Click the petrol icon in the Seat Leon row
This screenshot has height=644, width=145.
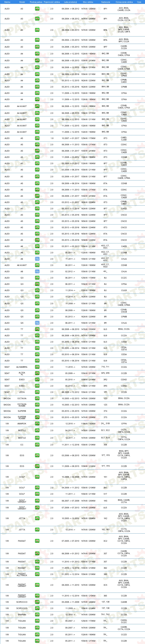click(37, 392)
